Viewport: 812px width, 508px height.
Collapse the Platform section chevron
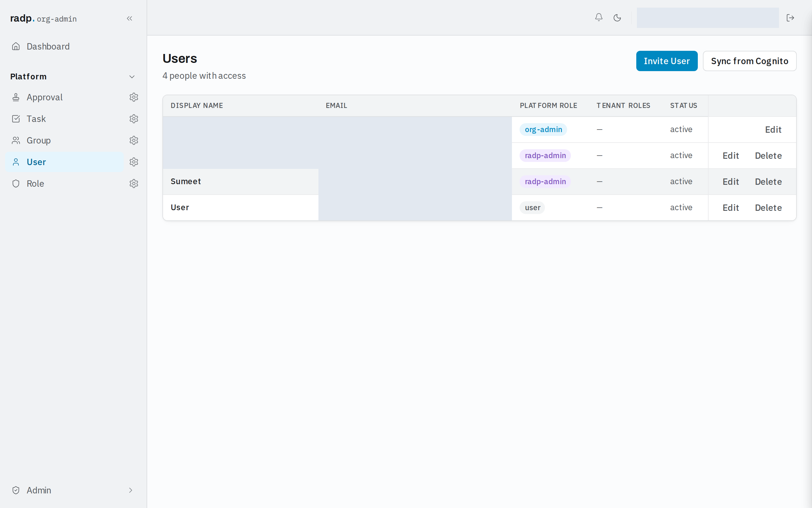pos(132,77)
